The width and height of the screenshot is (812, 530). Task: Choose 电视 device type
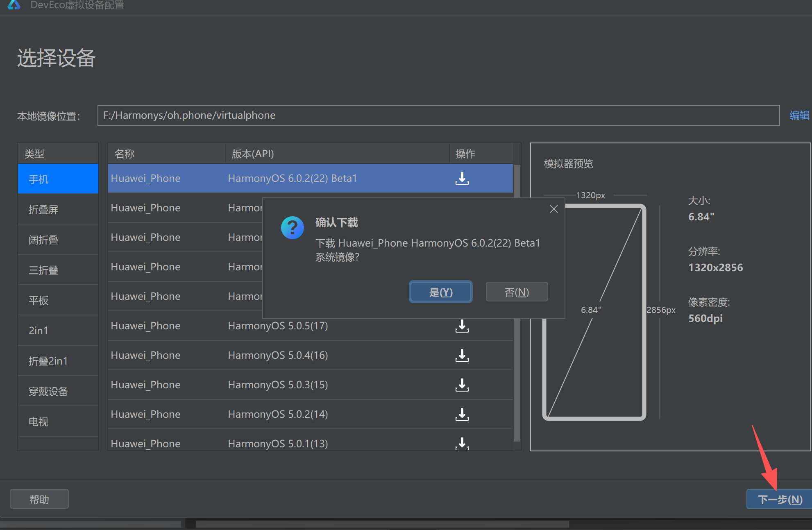pyautogui.click(x=58, y=422)
